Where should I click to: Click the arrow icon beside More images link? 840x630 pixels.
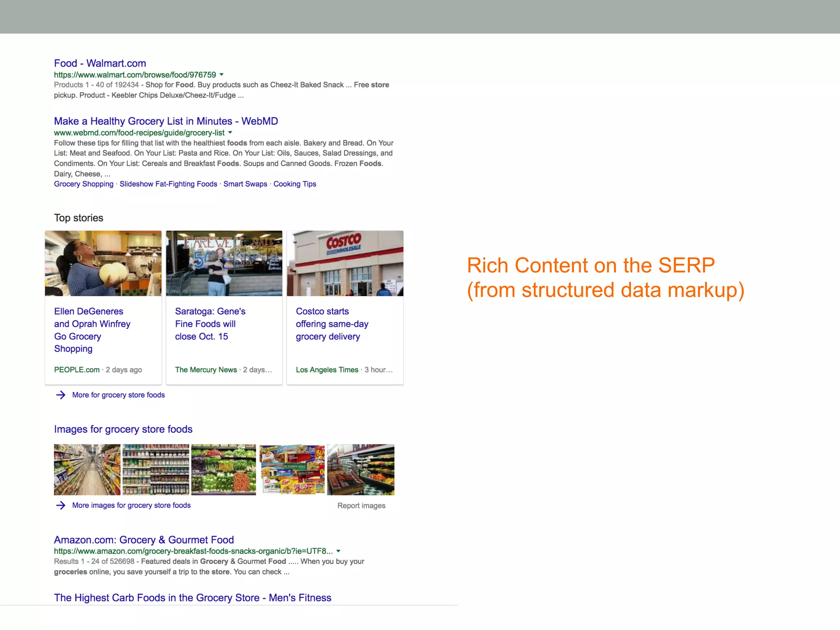pos(61,505)
